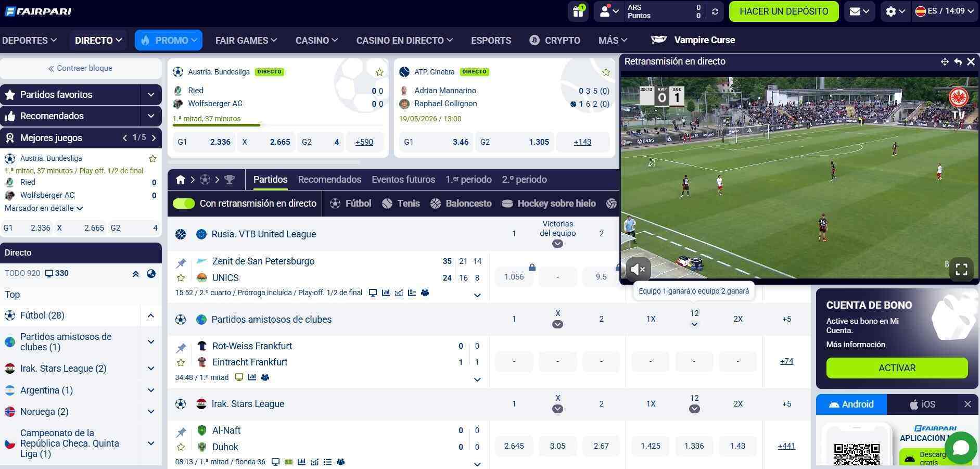This screenshot has height=469, width=980.
Task: Select odds 3.05 draw for Al-Naft vs Duhok
Action: click(557, 446)
